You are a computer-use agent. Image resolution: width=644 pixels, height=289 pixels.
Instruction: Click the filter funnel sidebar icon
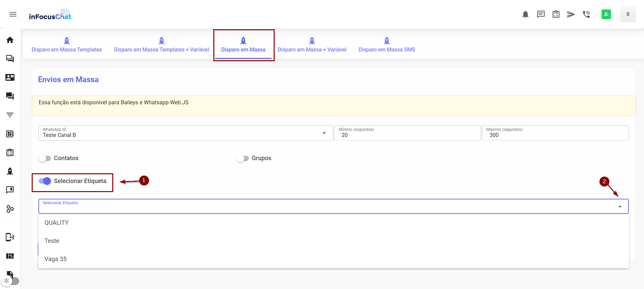pyautogui.click(x=10, y=115)
